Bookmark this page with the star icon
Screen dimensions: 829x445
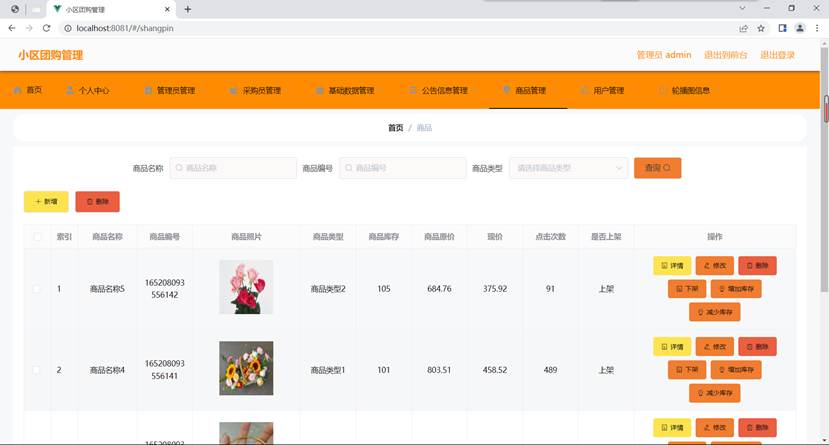(x=761, y=28)
